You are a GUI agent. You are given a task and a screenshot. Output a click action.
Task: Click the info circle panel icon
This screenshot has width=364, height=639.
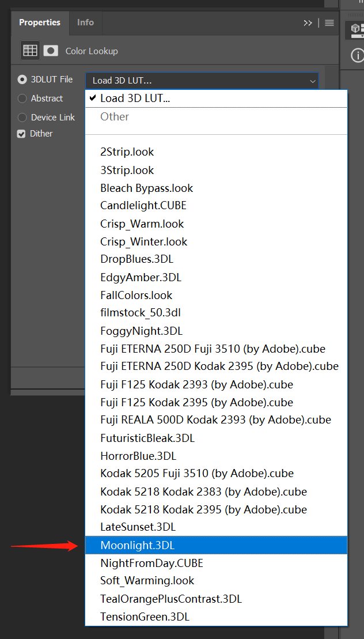[357, 55]
